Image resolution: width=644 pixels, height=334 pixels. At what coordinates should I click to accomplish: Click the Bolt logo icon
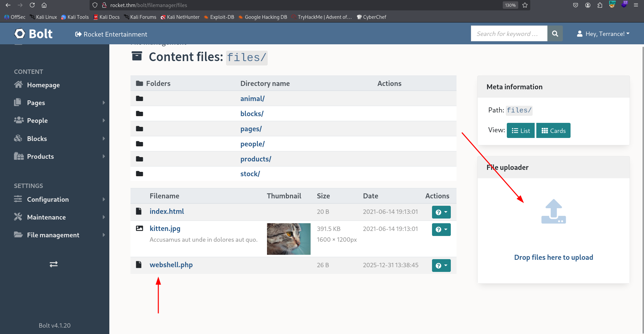19,34
